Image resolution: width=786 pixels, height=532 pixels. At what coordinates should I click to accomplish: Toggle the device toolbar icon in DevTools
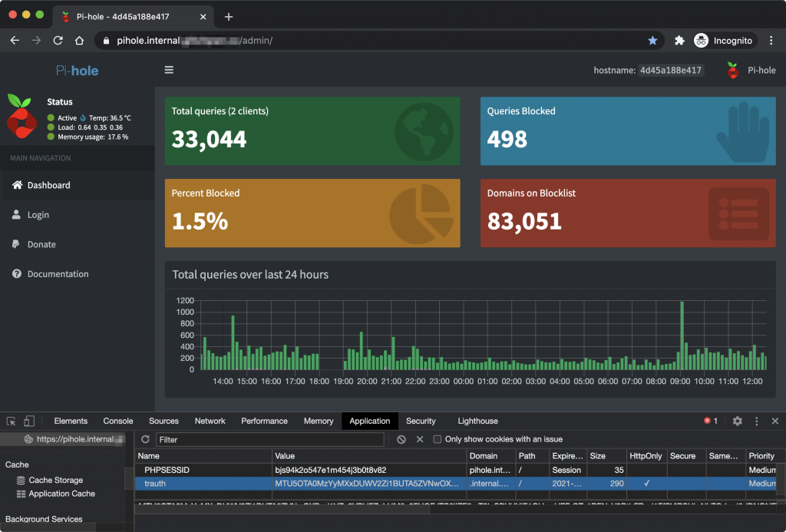29,421
